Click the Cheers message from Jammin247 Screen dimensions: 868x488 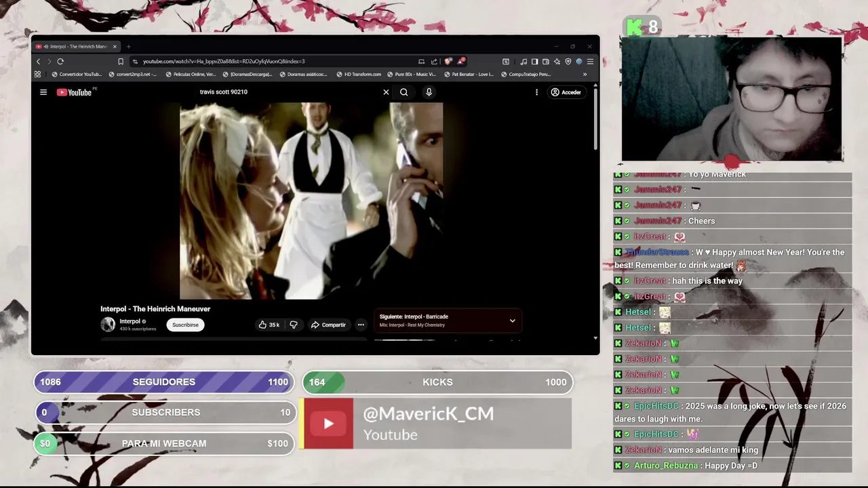click(732, 221)
